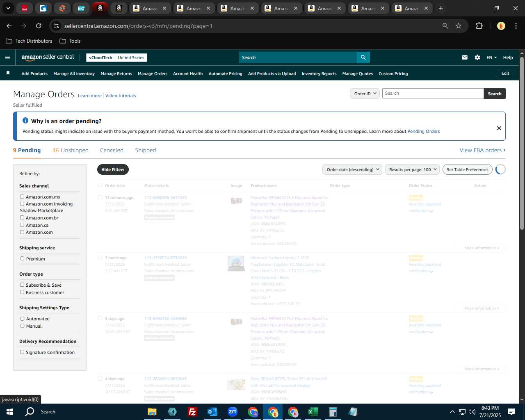The image size is (525, 420).
Task: Click the bookmark icon beside Add Products
Action: (x=8, y=73)
